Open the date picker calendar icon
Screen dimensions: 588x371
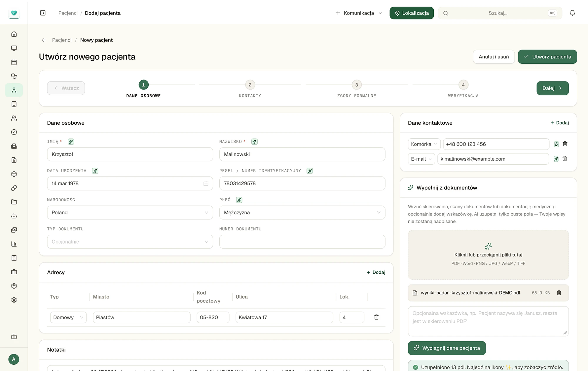tap(206, 184)
